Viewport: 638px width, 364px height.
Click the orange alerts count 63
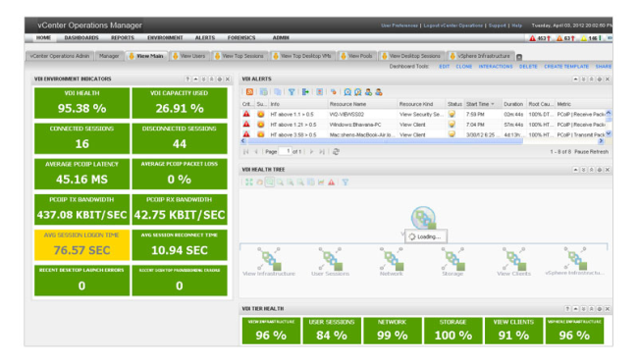pyautogui.click(x=565, y=38)
